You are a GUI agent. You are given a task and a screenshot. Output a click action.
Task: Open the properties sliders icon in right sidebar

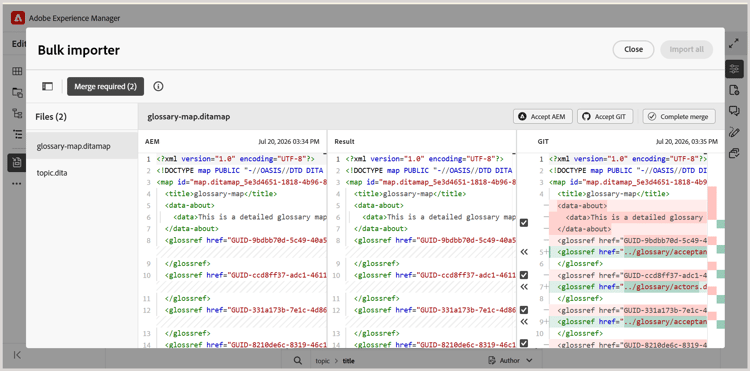point(734,69)
